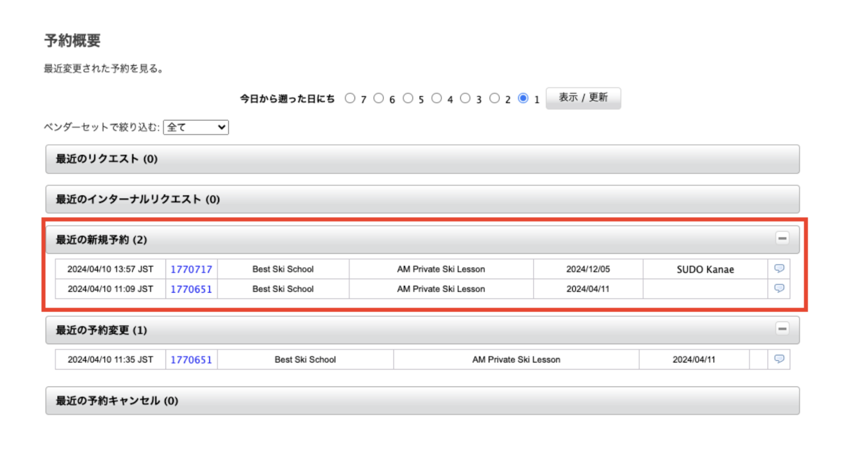Click the SUDO Kanae customer name cell
This screenshot has height=452, width=868.
tap(705, 269)
